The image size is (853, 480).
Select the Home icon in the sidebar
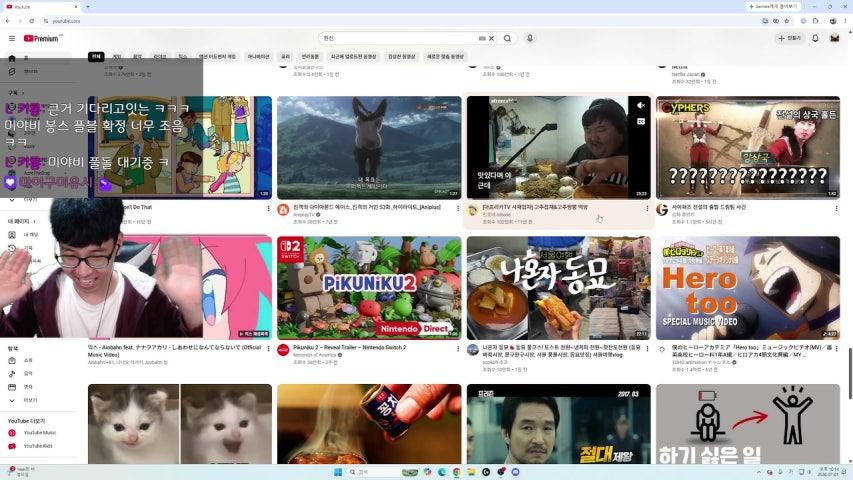tap(12, 58)
